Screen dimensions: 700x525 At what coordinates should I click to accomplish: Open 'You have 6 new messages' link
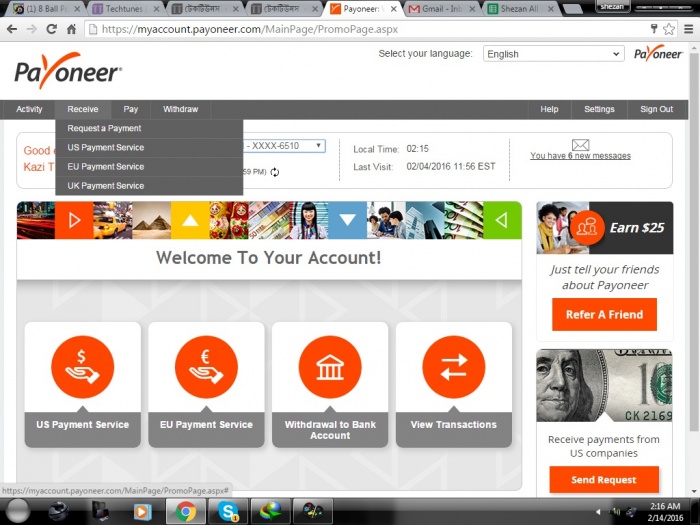(x=580, y=156)
